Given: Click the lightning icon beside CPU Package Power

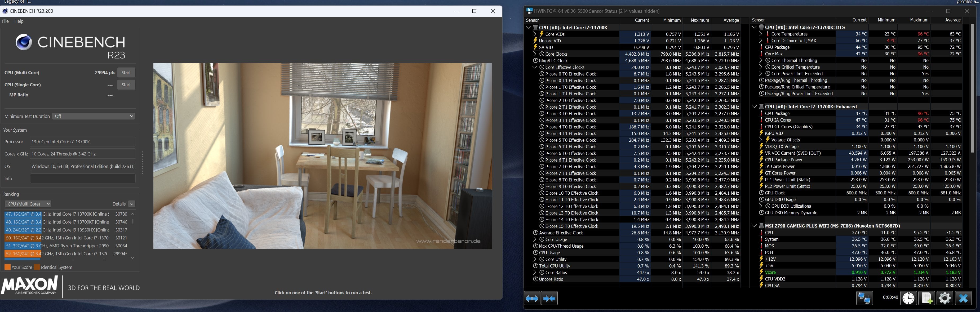Looking at the screenshot, I should click(x=761, y=160).
